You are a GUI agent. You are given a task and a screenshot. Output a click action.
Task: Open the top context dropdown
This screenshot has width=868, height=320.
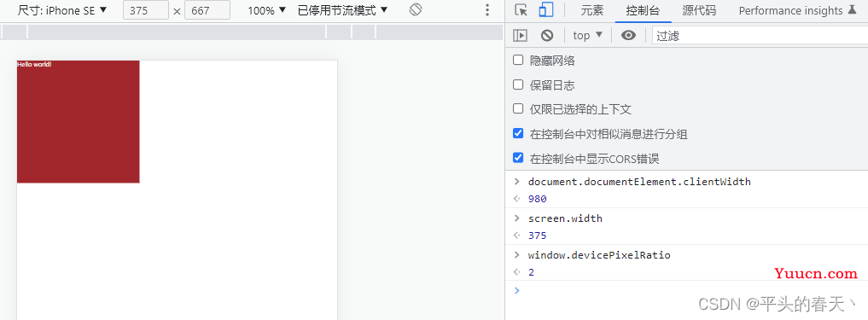[x=588, y=36]
